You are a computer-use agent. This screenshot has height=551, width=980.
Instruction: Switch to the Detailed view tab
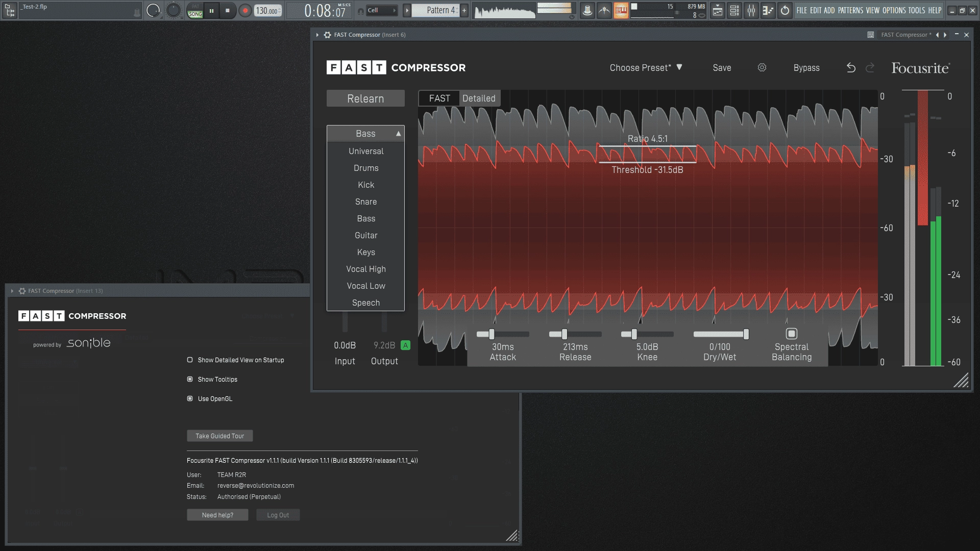tap(479, 98)
